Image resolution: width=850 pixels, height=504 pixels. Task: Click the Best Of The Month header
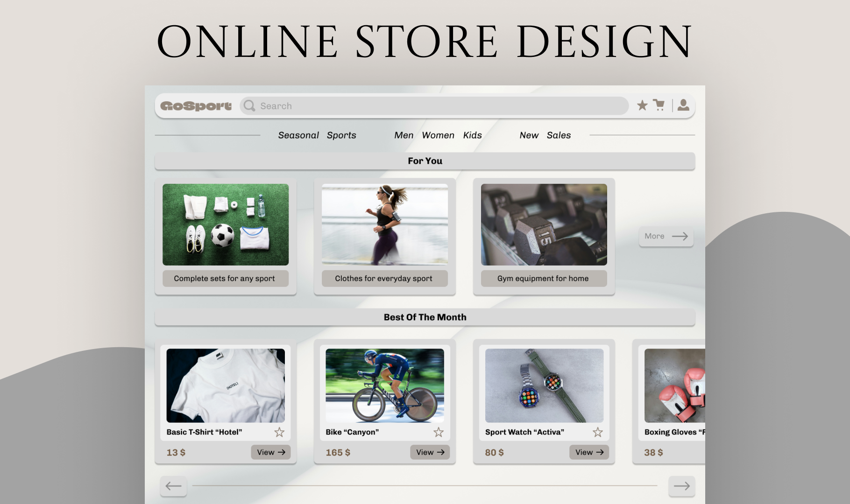click(425, 317)
